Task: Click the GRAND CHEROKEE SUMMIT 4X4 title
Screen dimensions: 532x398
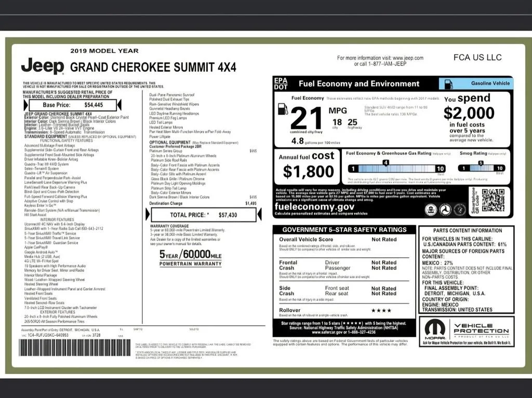Action: point(153,67)
